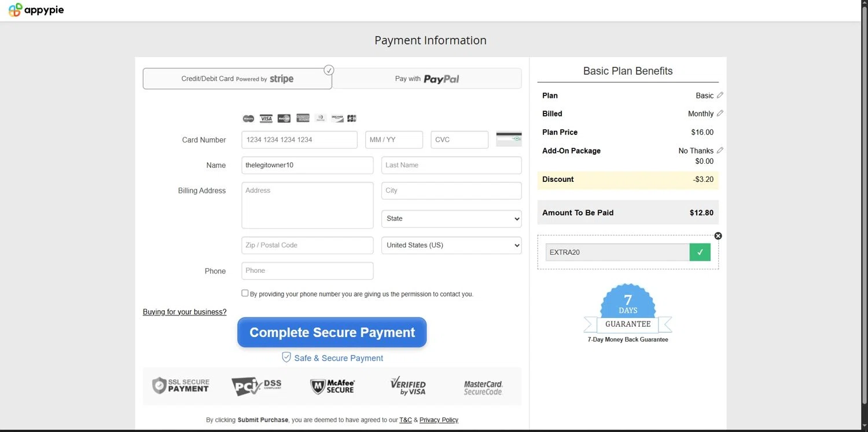This screenshot has height=432, width=868.
Task: Open the Buying for your business link
Action: click(x=185, y=312)
